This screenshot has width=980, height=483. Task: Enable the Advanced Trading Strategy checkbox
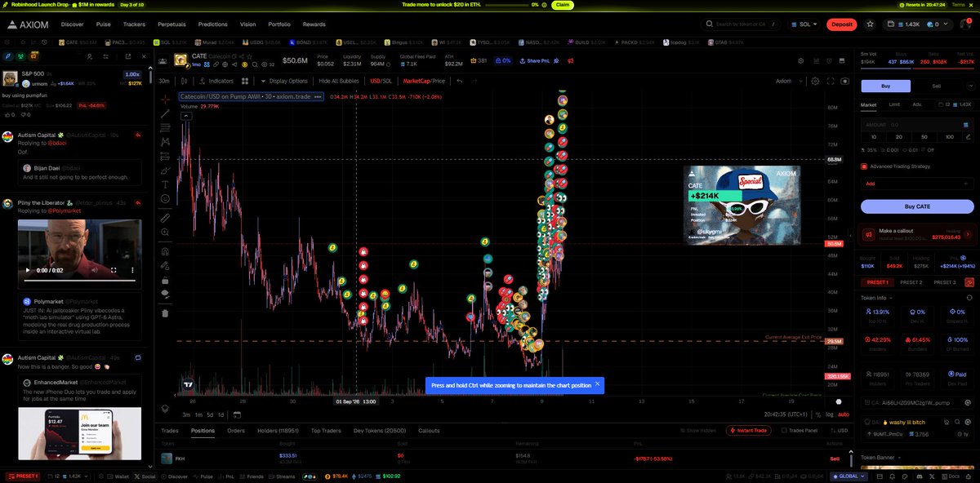point(864,166)
